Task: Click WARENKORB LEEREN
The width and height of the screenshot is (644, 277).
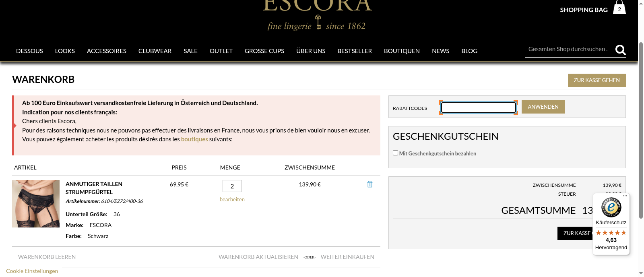Action: (x=47, y=257)
